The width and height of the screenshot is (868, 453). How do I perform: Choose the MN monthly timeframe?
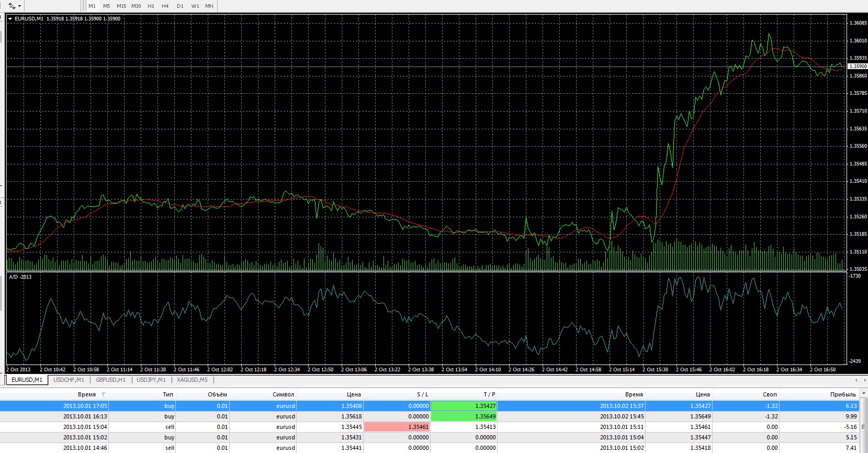click(209, 6)
